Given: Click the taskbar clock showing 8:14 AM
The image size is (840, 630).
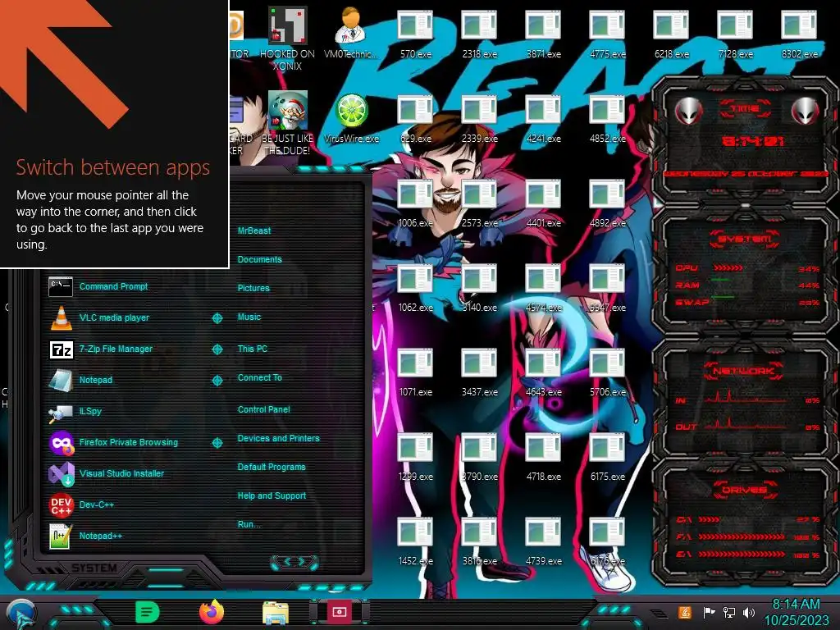Looking at the screenshot, I should 796,612.
